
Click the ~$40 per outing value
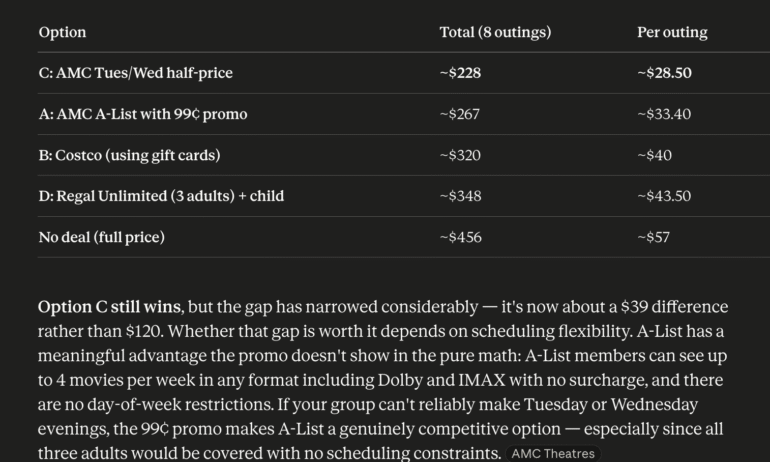(x=655, y=155)
